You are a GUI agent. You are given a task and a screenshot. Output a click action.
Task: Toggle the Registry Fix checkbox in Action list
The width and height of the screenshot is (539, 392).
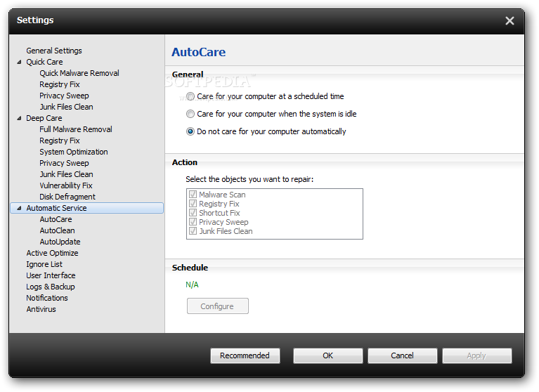(x=193, y=204)
